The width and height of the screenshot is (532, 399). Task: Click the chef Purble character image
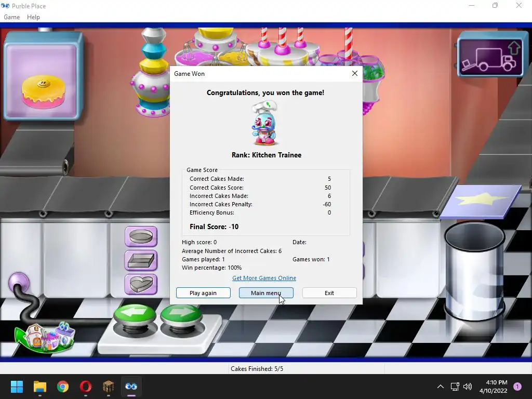[x=265, y=124]
